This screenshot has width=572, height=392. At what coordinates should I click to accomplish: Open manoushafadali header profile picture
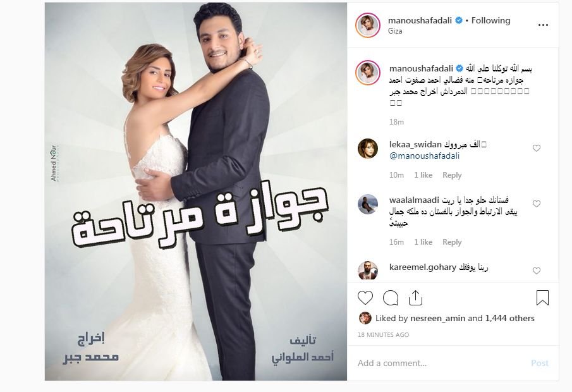(x=368, y=25)
